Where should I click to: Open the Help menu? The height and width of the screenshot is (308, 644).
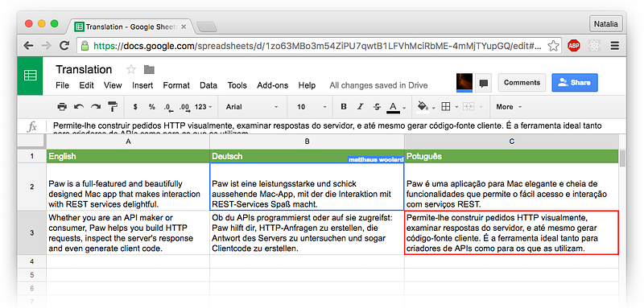click(x=307, y=85)
